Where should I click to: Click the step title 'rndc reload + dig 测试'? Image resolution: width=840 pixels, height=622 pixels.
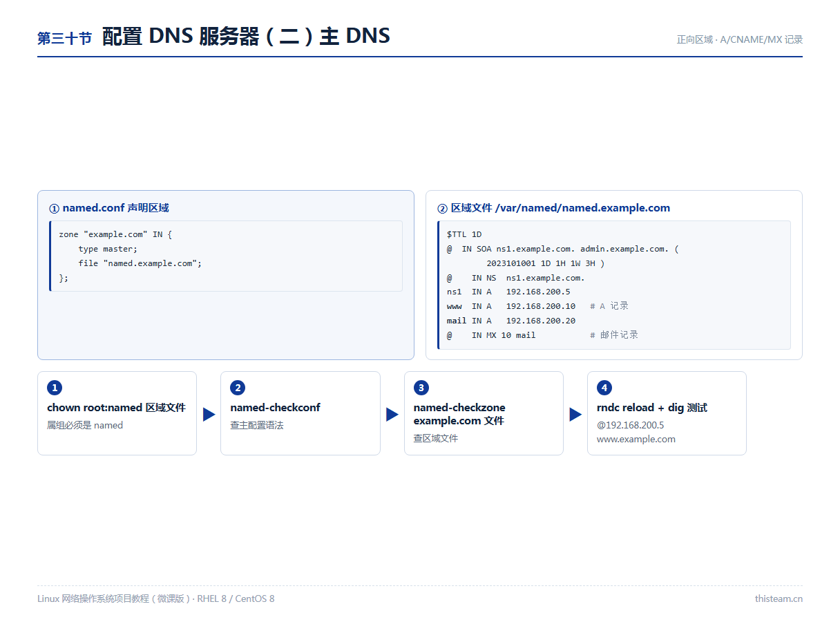pos(652,408)
